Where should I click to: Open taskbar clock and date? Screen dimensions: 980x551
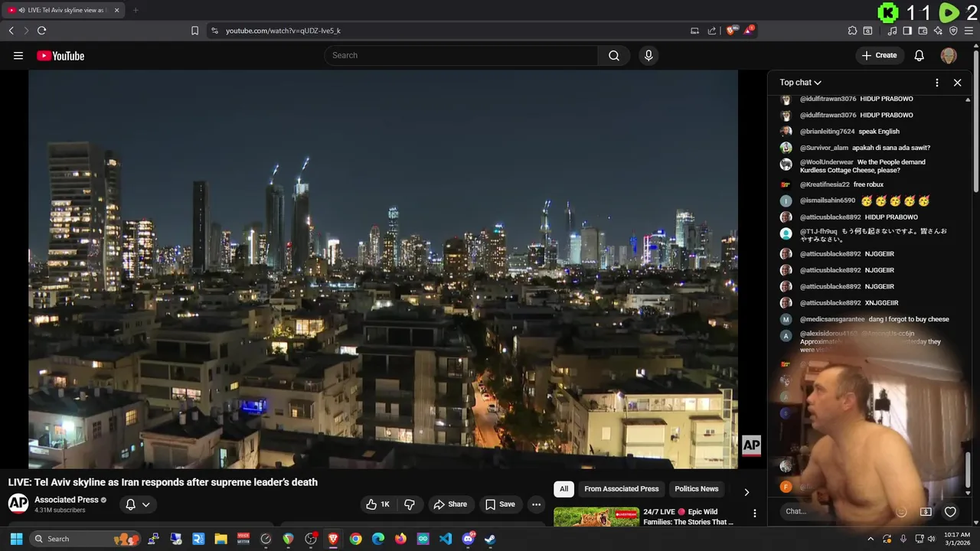[x=957, y=539]
